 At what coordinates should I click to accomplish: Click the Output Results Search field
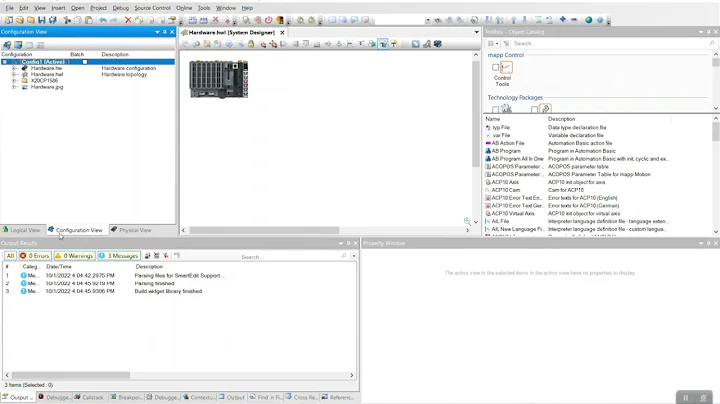pos(294,257)
